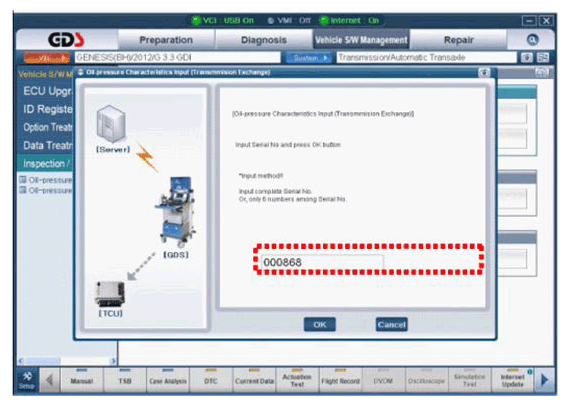Open the Repair tab

[x=458, y=40]
